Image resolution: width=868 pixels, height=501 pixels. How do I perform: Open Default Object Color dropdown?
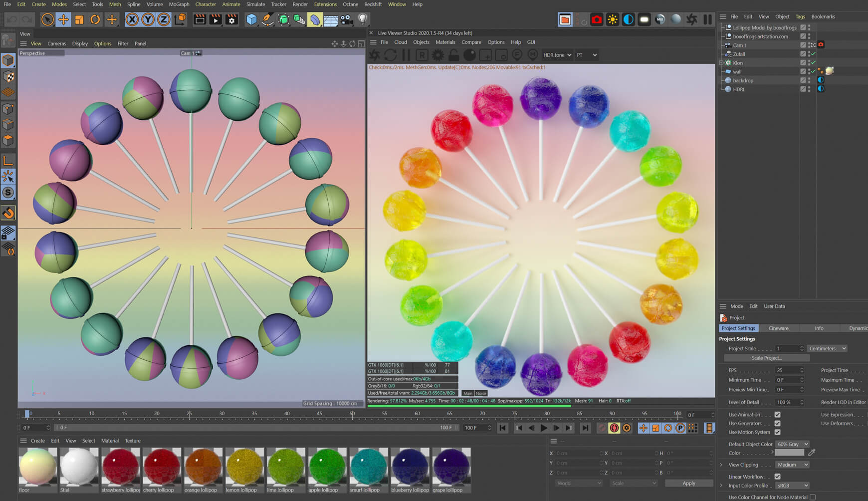(792, 444)
